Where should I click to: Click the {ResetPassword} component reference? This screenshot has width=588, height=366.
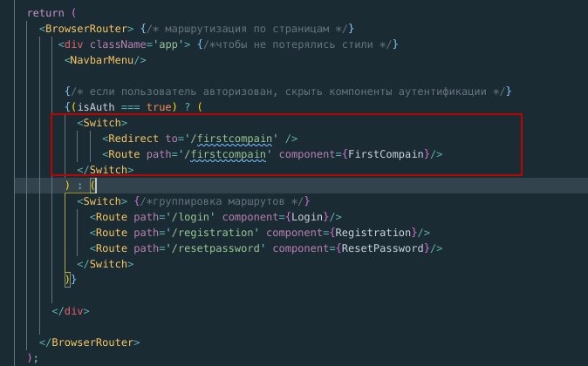point(382,248)
